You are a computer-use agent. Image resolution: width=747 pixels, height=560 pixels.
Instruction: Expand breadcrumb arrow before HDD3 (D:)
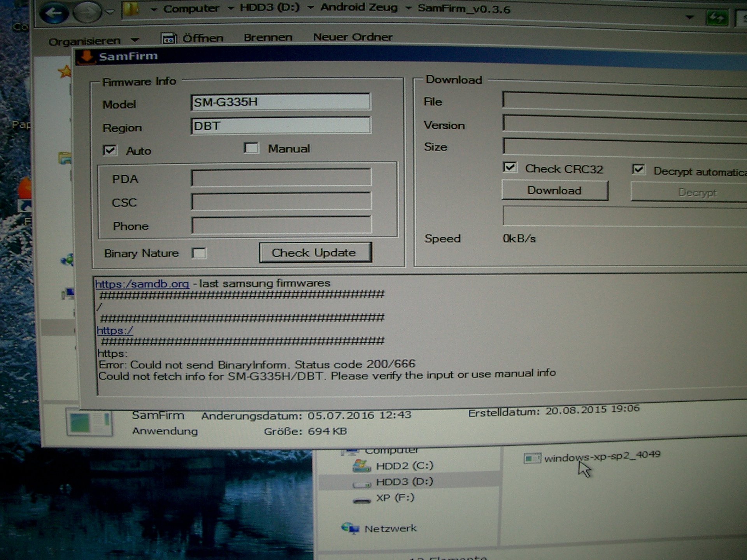231,9
